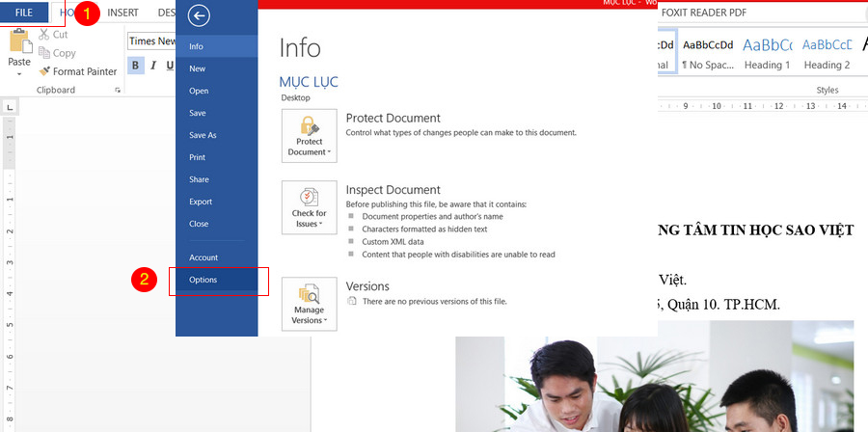Viewport: 868px width, 432px height.
Task: Click the horizontal ruler near 12
Action: (x=779, y=106)
